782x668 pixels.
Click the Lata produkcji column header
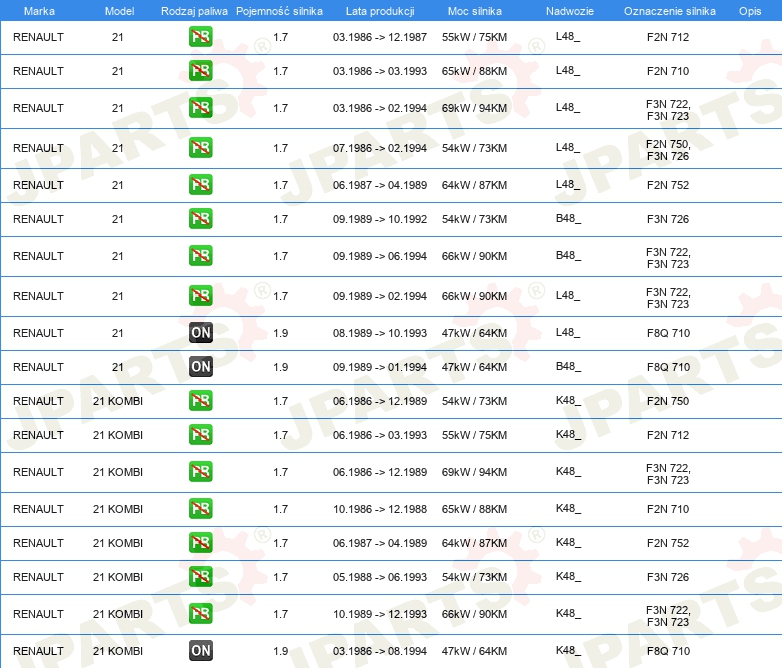click(x=380, y=11)
